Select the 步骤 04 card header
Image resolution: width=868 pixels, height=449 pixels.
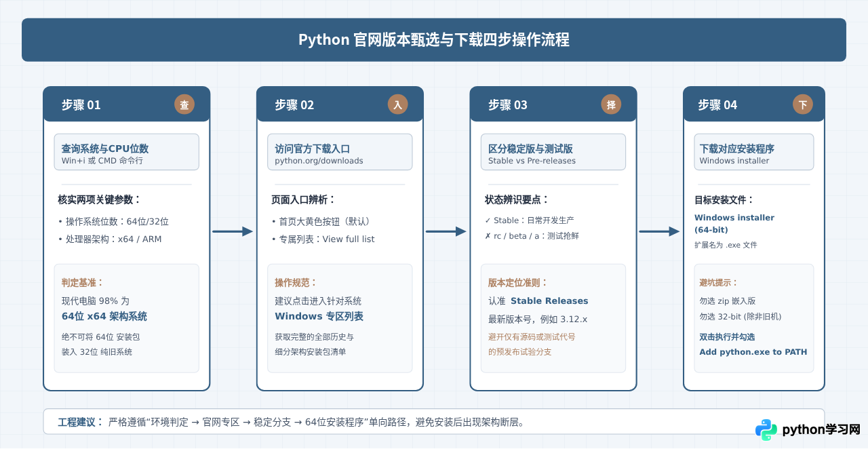pos(754,104)
